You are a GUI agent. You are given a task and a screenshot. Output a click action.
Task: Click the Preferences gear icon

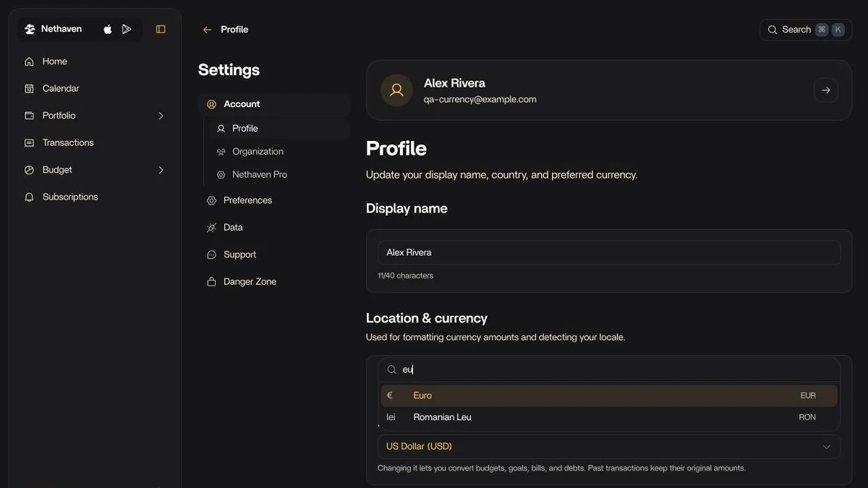211,200
